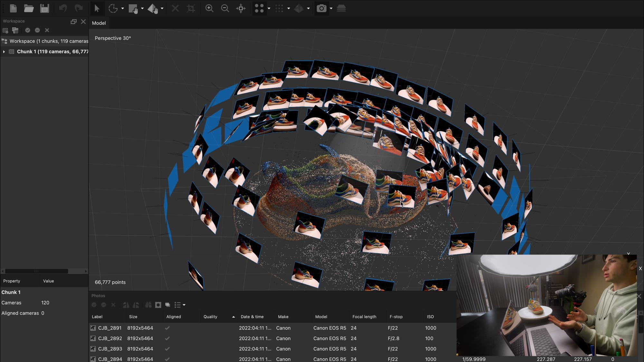The height and width of the screenshot is (362, 644).
Task: Choose the Move Object tool
Action: pos(153,8)
